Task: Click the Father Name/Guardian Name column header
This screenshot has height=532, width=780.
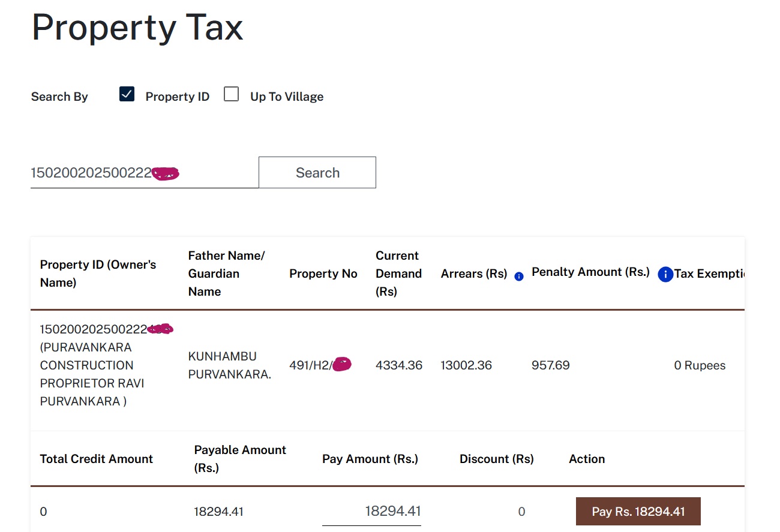Action: tap(226, 273)
